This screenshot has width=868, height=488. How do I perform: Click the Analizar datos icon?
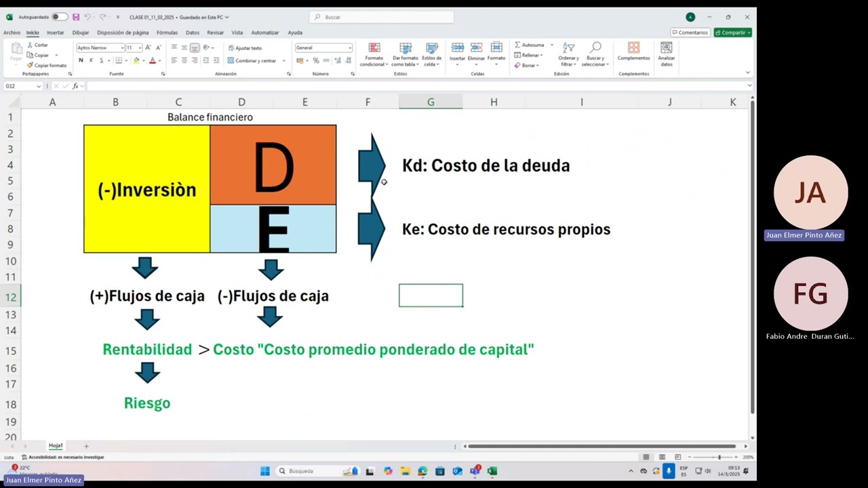coord(667,47)
